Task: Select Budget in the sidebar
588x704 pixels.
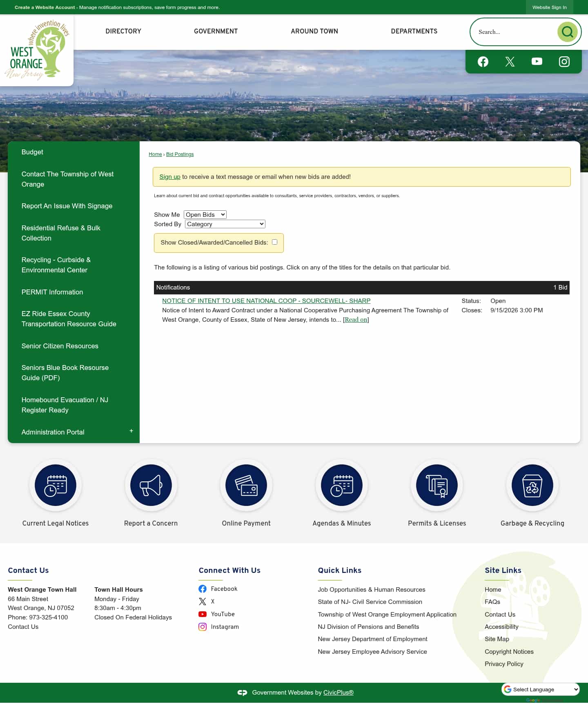Action: coord(32,152)
